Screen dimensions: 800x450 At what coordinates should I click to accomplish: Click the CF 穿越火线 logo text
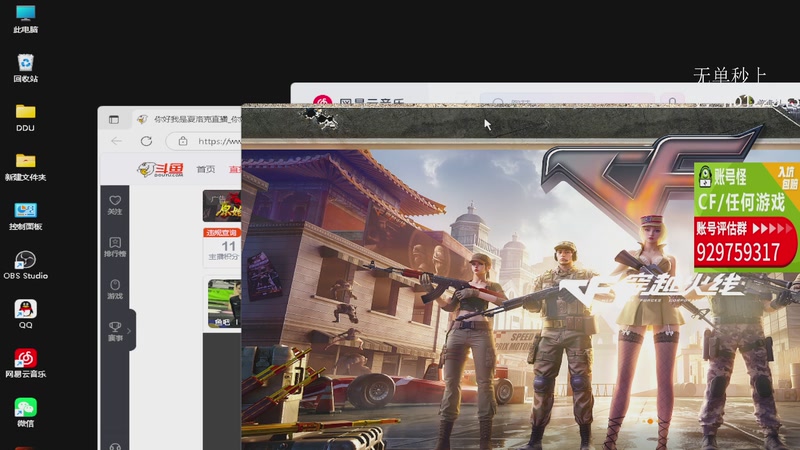651,287
